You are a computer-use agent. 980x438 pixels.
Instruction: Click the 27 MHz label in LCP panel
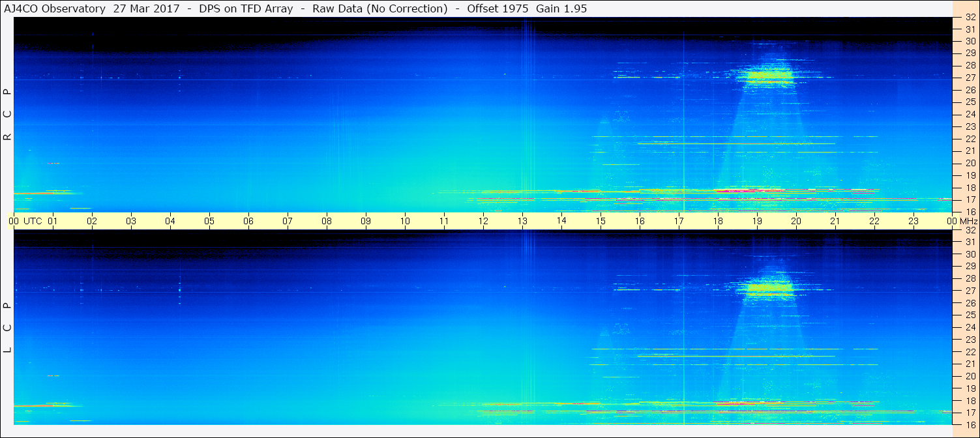[970, 291]
